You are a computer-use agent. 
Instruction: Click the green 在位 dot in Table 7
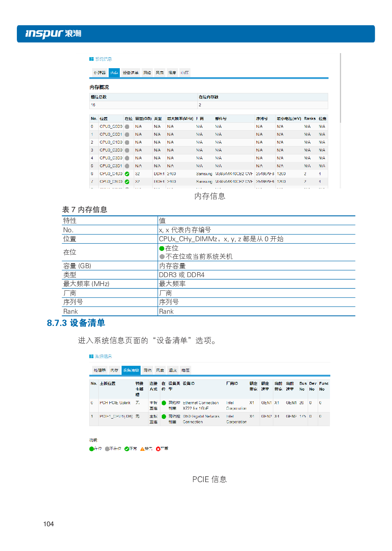click(162, 248)
